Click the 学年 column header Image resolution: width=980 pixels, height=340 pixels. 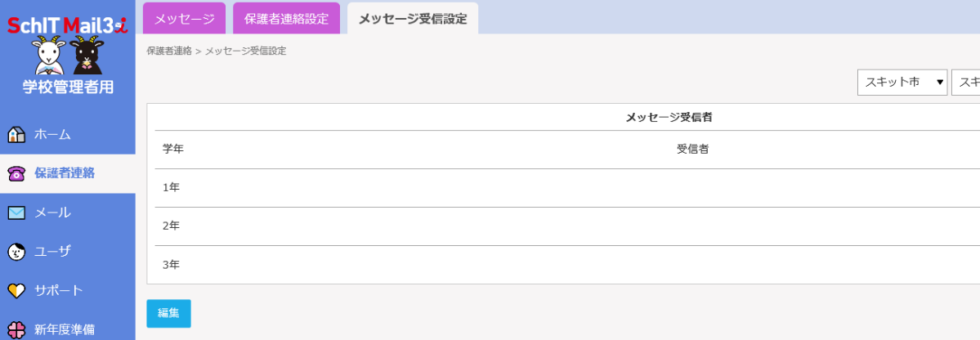tap(173, 150)
